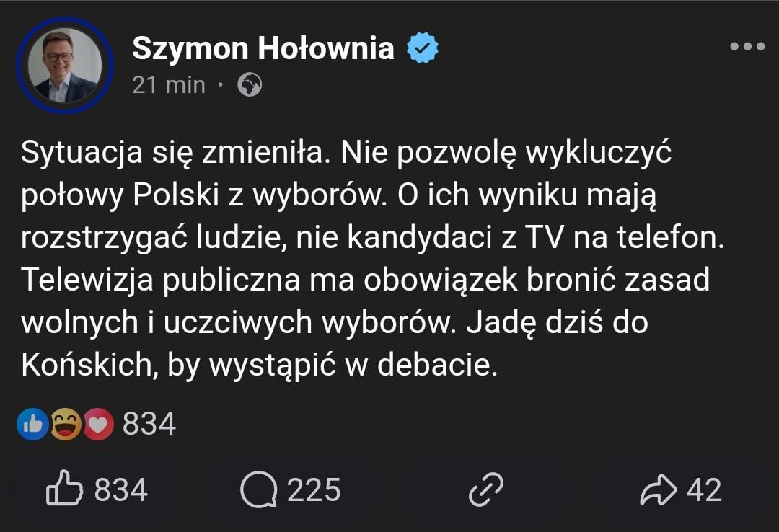The height and width of the screenshot is (532, 779).
Task: Open Szymon Hołownia's profile picture
Action: tap(65, 65)
